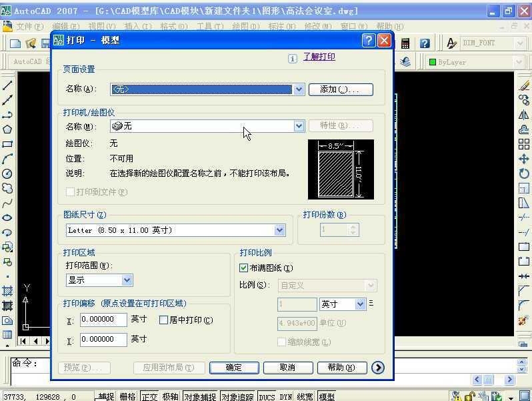The image size is (532, 401).
Task: Open the DIM_FONT style dropdown
Action: tap(520, 43)
